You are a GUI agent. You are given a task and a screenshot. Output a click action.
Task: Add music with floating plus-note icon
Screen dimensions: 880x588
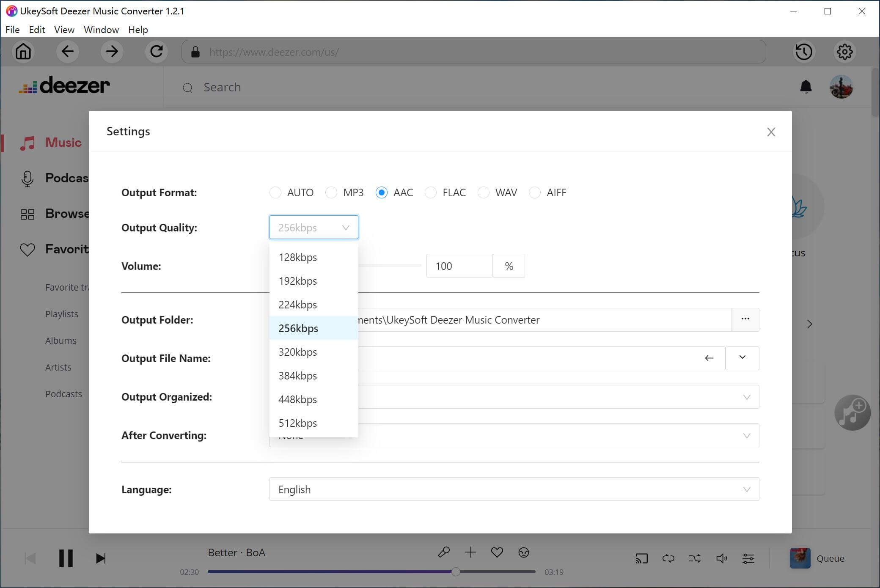[x=852, y=412]
